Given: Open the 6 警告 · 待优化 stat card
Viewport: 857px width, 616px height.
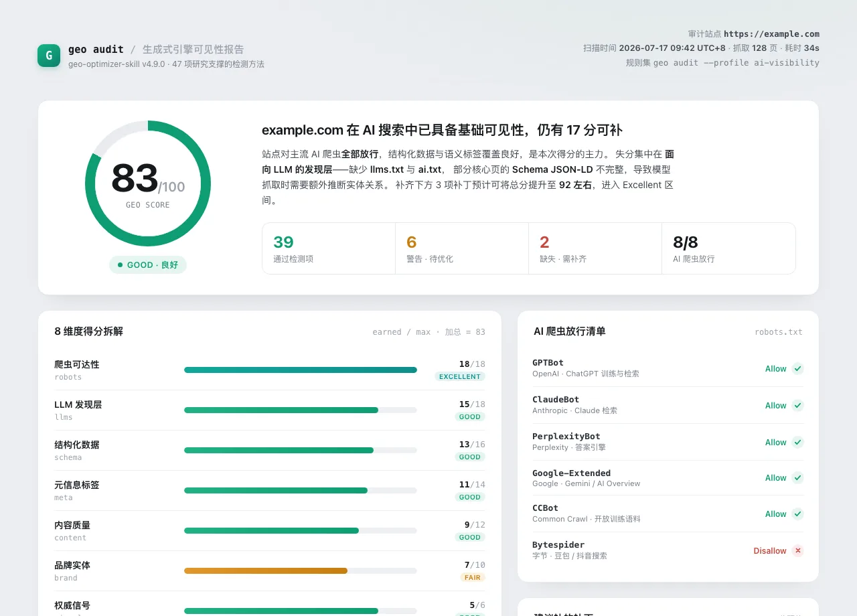Looking at the screenshot, I should point(462,248).
